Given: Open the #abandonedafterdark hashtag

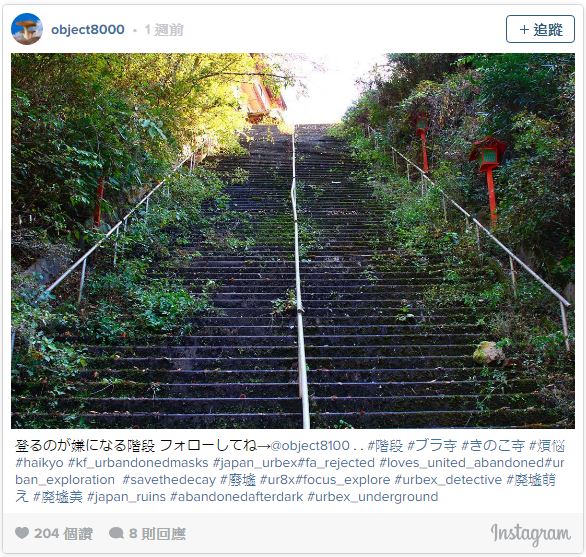Looking at the screenshot, I should click(237, 497).
